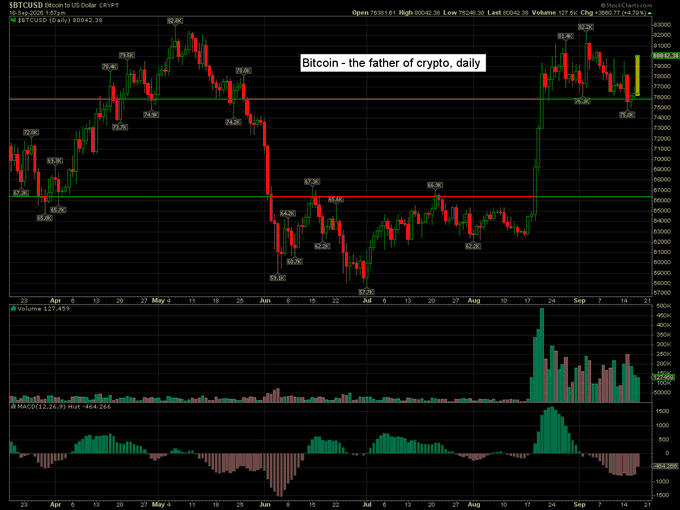The height and width of the screenshot is (510, 680).
Task: Click the 74.9K price low label
Action: [x=151, y=114]
